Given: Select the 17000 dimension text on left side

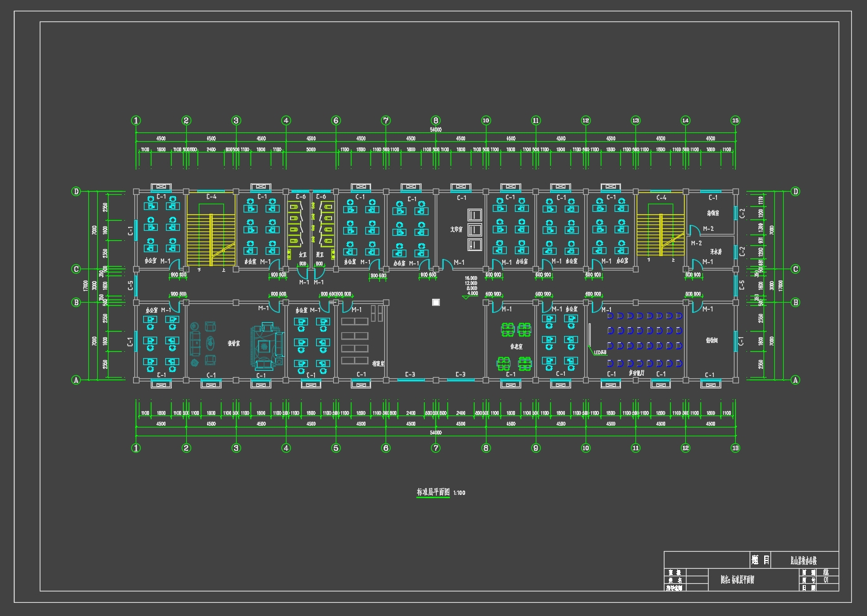Looking at the screenshot, I should click(86, 286).
